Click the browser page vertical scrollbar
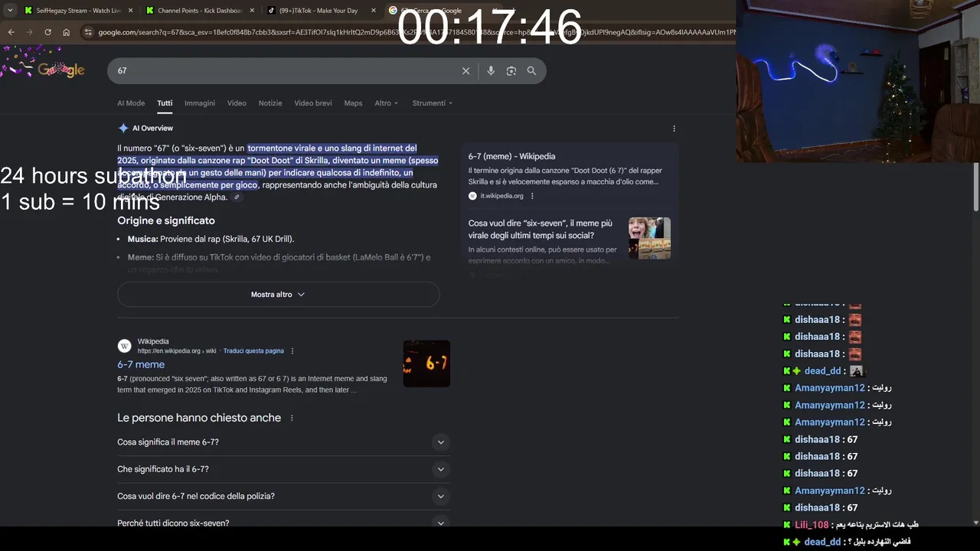This screenshot has height=551, width=980. pos(975,187)
